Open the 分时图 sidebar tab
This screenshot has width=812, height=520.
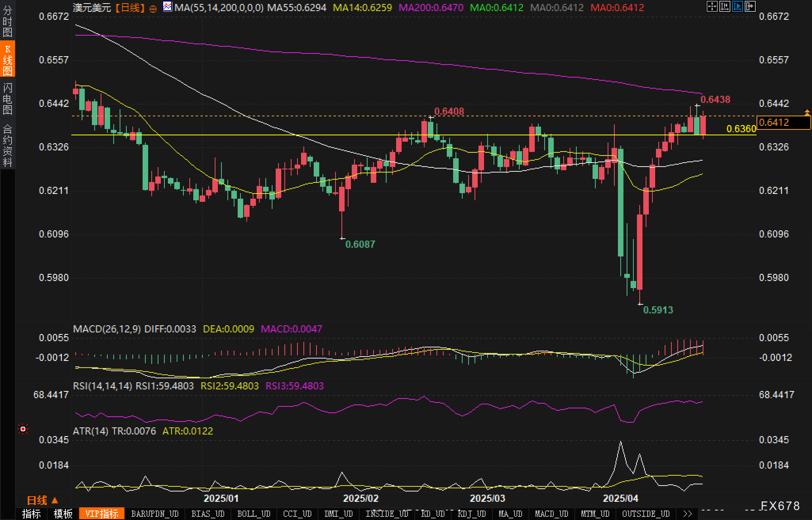[7, 21]
